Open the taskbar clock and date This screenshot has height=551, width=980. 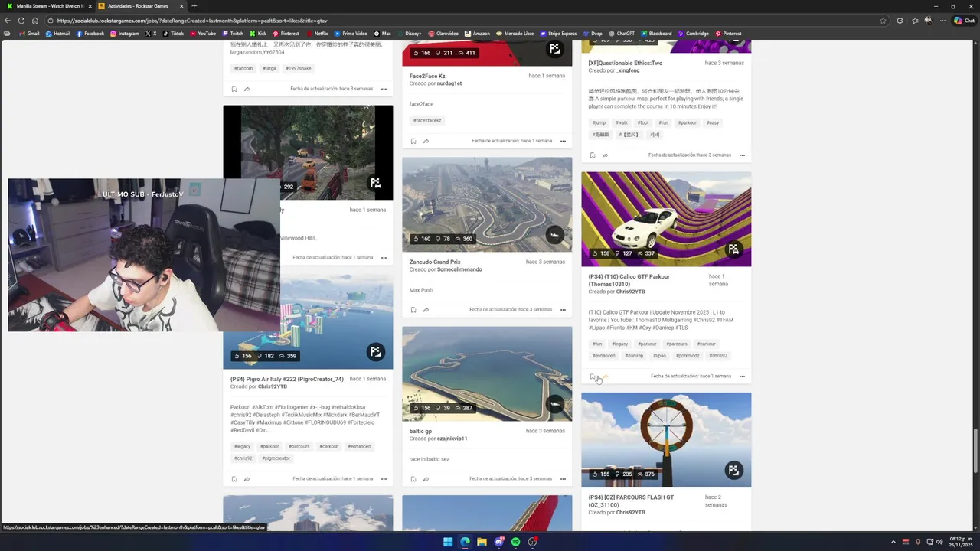(961, 542)
